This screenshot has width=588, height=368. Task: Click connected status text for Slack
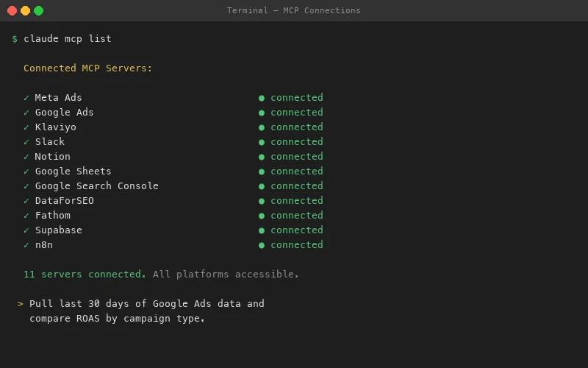point(297,142)
